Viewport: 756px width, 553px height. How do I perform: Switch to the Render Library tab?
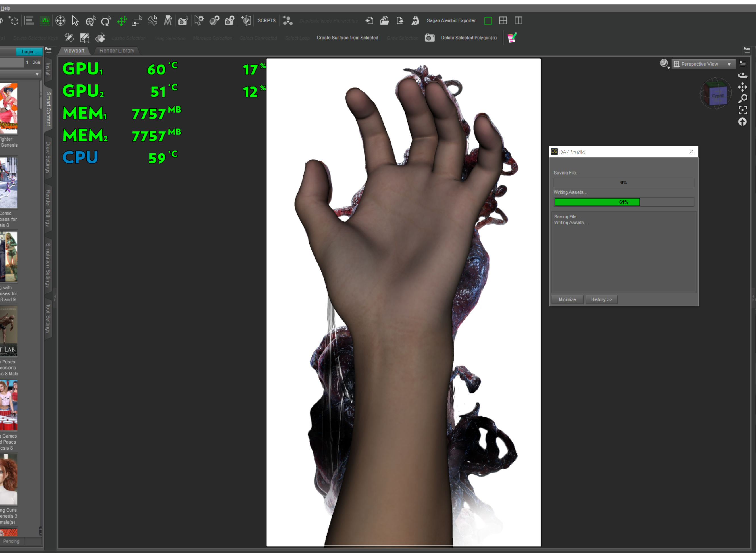[x=117, y=51]
